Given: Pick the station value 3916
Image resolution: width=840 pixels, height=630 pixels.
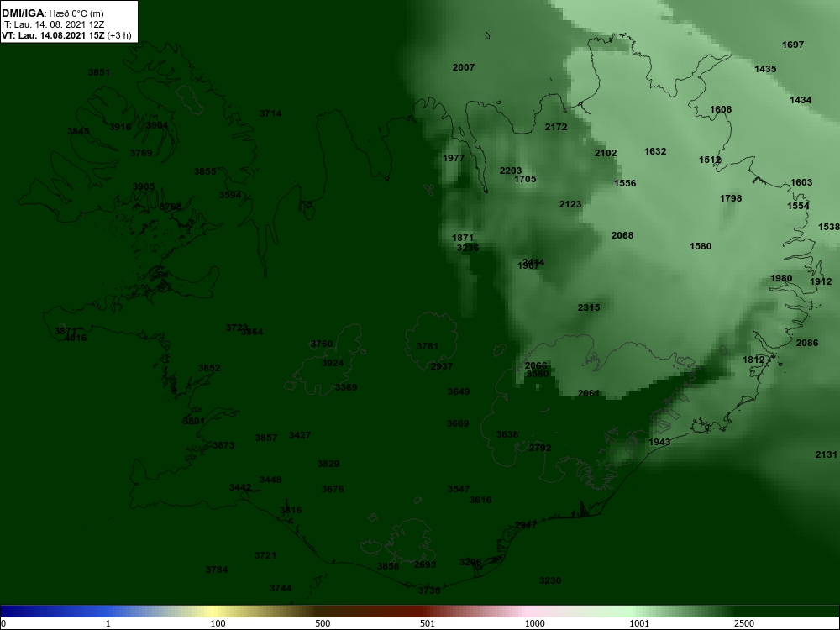Looking at the screenshot, I should point(120,127).
